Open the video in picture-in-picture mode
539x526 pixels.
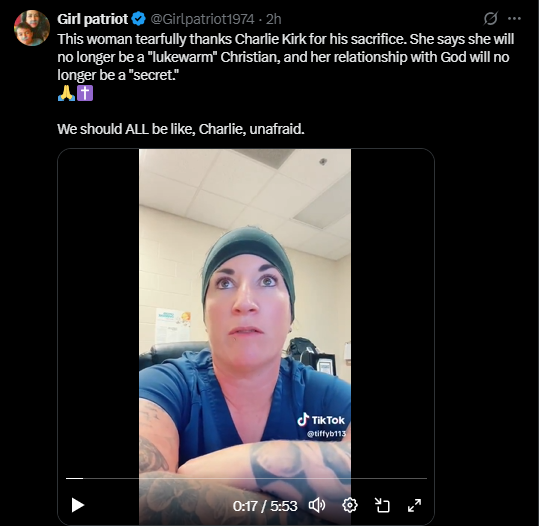pos(382,505)
